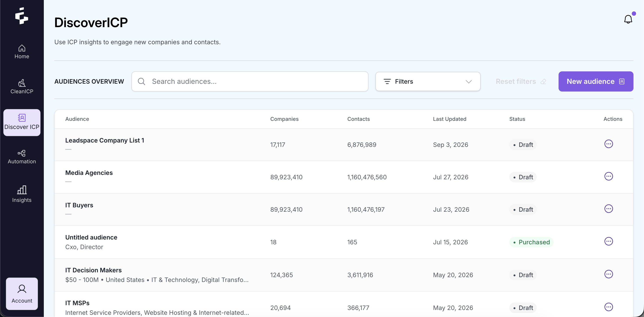644x317 pixels.
Task: Click the Audience column header
Action: (x=77, y=119)
